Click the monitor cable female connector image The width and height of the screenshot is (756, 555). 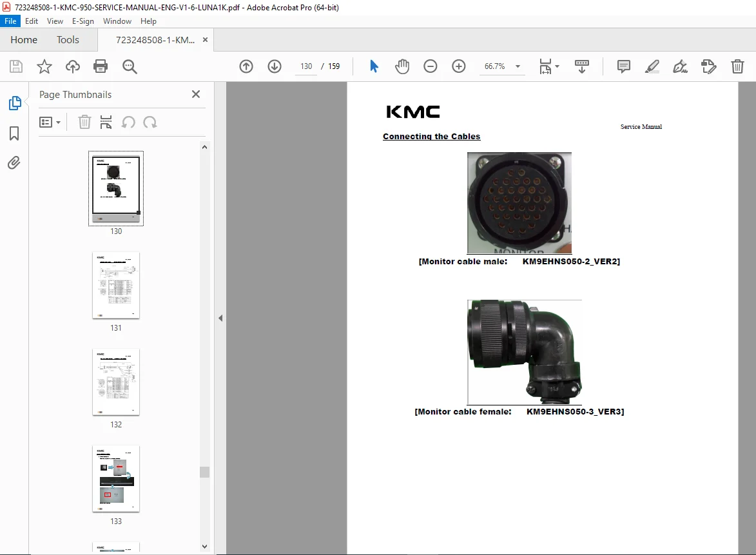pos(525,352)
